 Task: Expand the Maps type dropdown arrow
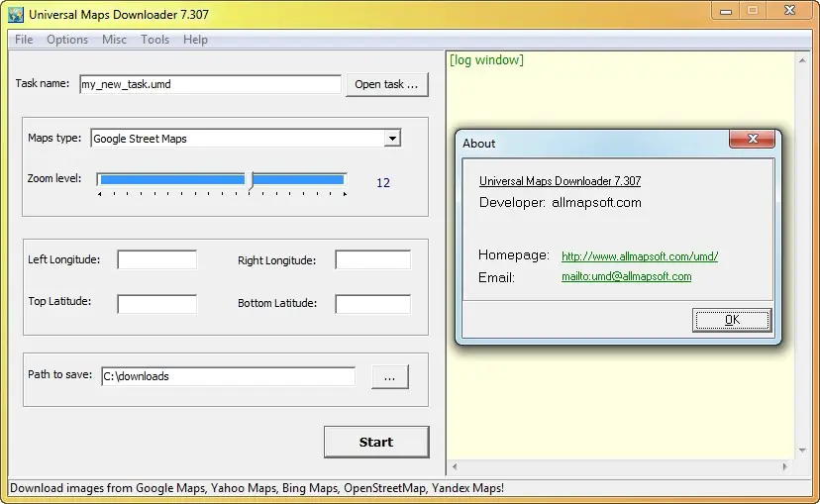392,139
